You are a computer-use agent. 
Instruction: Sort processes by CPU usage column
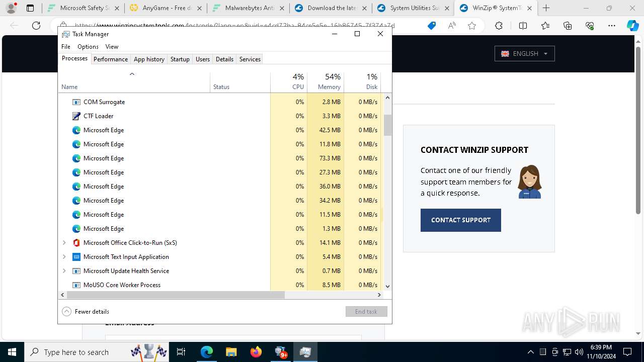tap(289, 82)
